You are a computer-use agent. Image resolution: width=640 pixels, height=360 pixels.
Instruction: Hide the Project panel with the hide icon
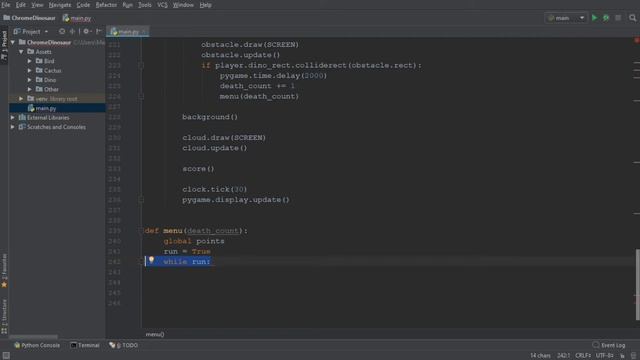98,31
